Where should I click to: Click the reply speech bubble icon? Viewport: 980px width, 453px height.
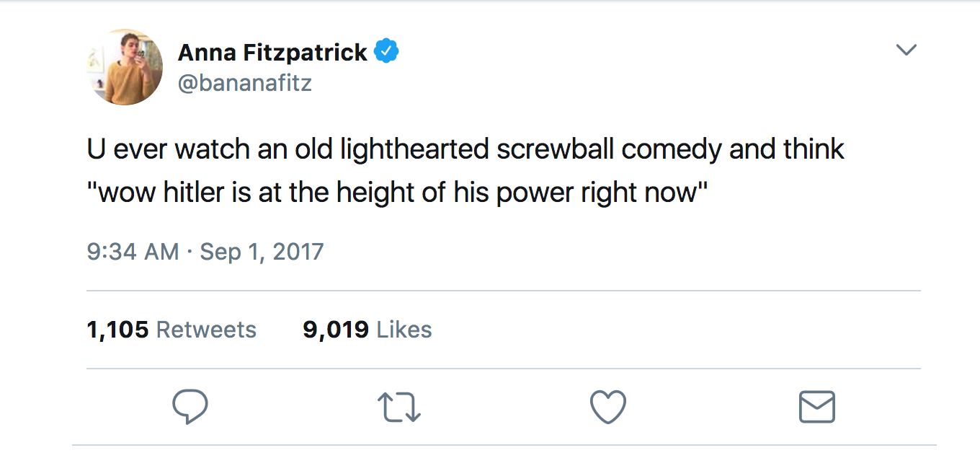click(x=190, y=407)
